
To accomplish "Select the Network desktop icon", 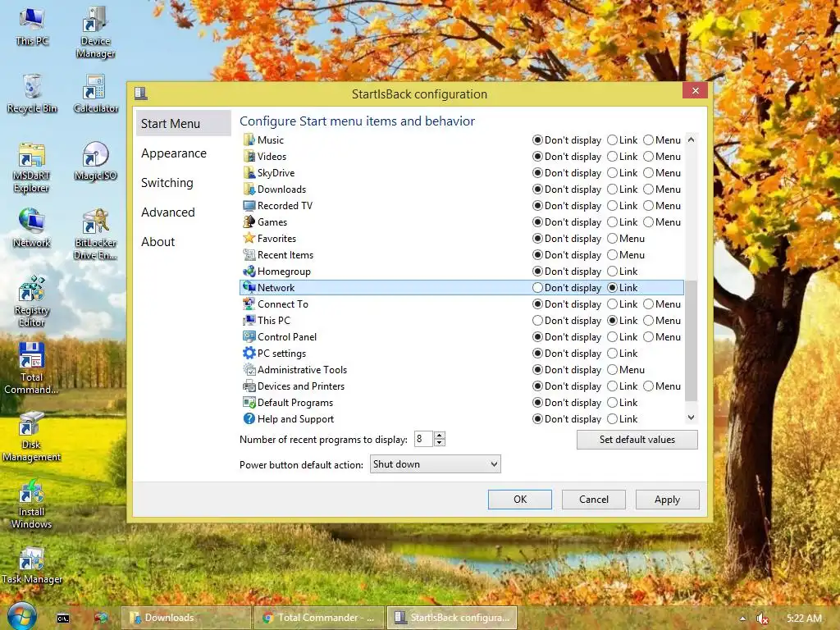I will [x=32, y=228].
